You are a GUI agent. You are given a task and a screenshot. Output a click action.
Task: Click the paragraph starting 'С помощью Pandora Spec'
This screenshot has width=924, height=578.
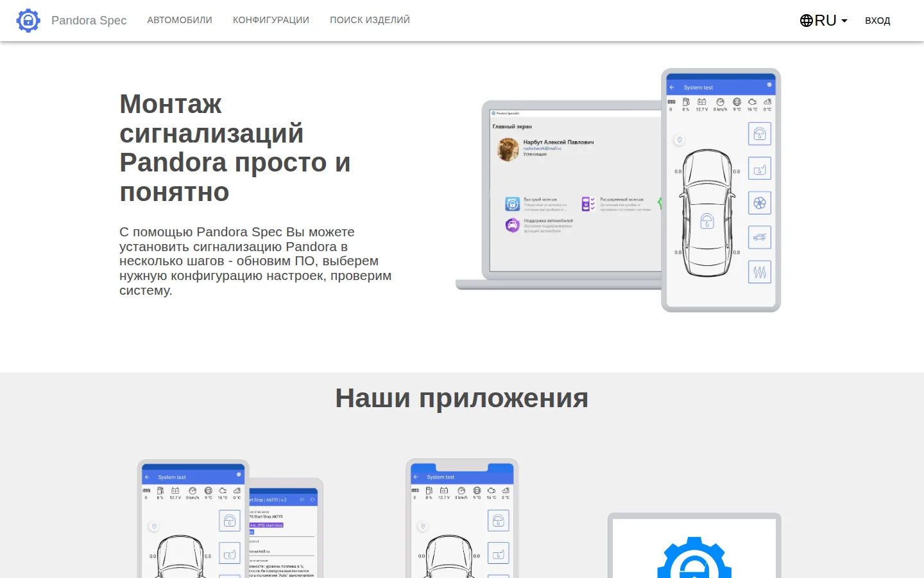click(x=257, y=261)
